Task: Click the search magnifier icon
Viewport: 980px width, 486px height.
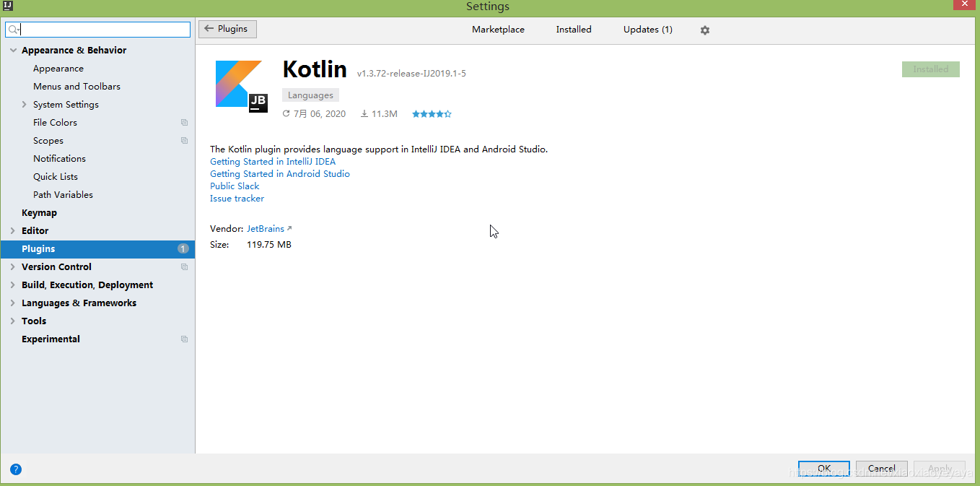Action: click(x=14, y=30)
